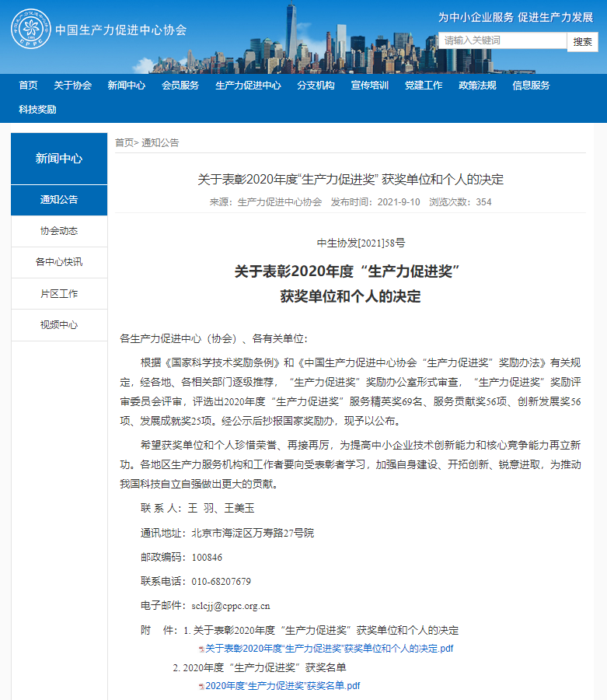The height and width of the screenshot is (700, 607).
Task: Open the 首页 navigation menu item
Action: (x=28, y=86)
